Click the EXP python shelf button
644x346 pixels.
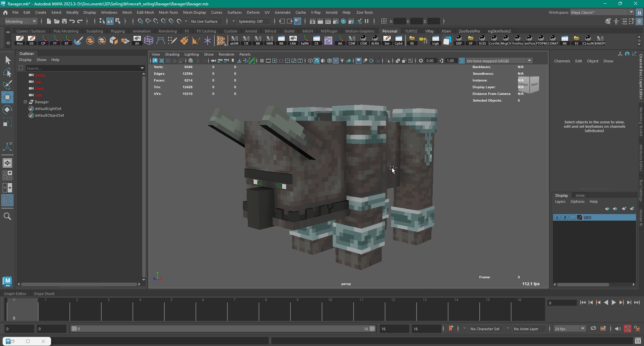coord(459,41)
